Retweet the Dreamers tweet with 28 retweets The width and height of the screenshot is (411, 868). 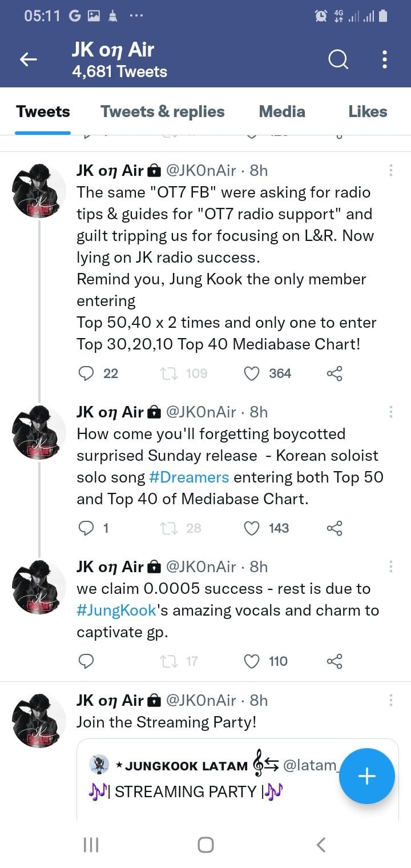169,528
